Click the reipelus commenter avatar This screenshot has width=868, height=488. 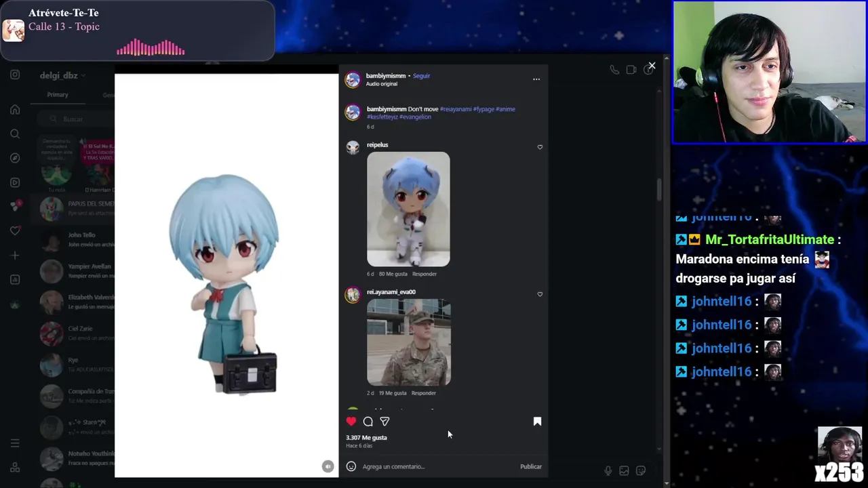coord(353,148)
